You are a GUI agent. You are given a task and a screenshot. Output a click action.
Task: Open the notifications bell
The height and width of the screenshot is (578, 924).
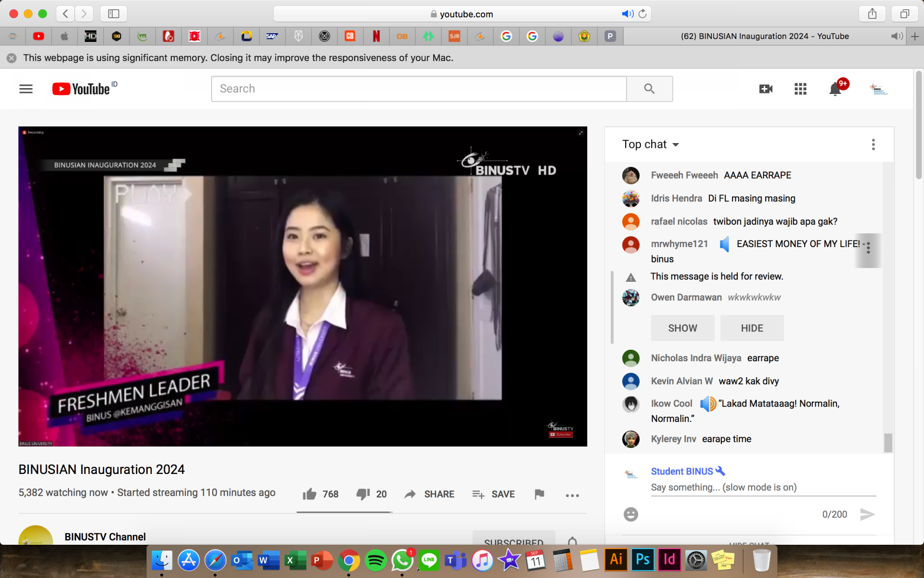(835, 89)
